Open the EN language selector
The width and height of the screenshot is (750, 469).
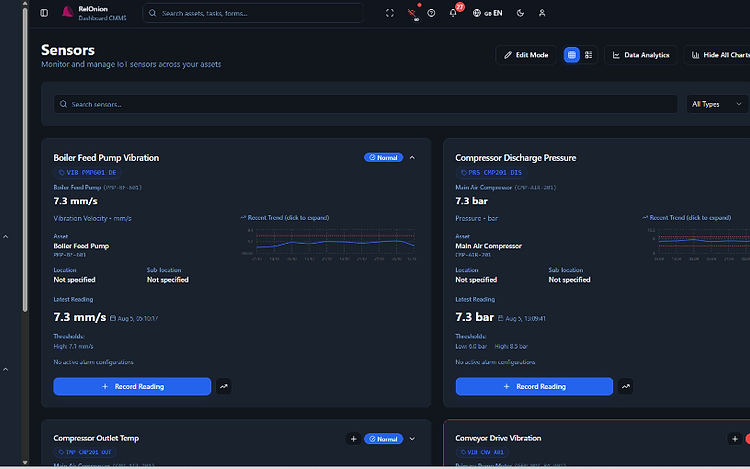pos(487,13)
